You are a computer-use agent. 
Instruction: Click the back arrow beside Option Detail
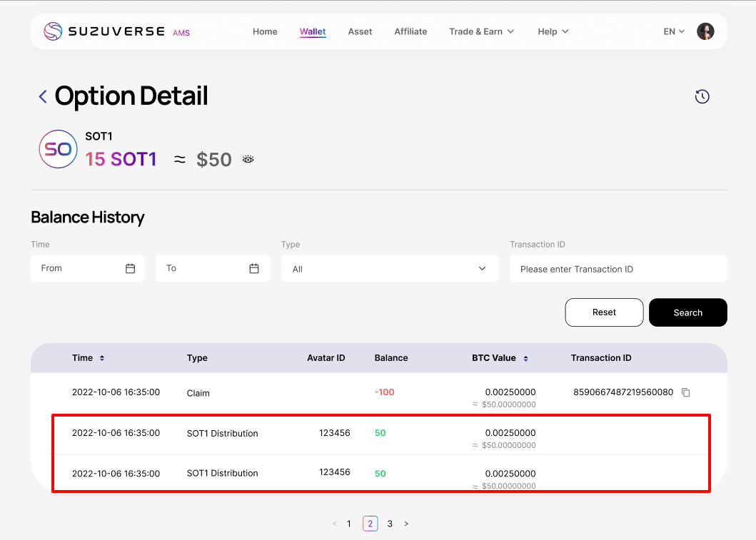[43, 97]
